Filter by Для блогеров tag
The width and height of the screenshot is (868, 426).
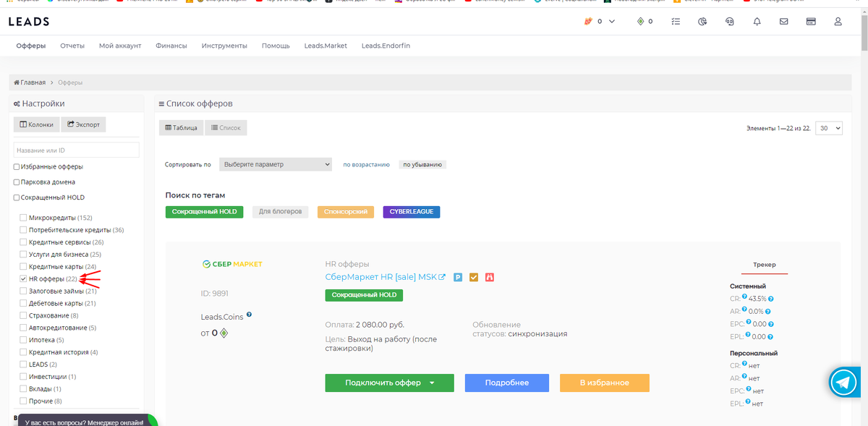tap(281, 212)
